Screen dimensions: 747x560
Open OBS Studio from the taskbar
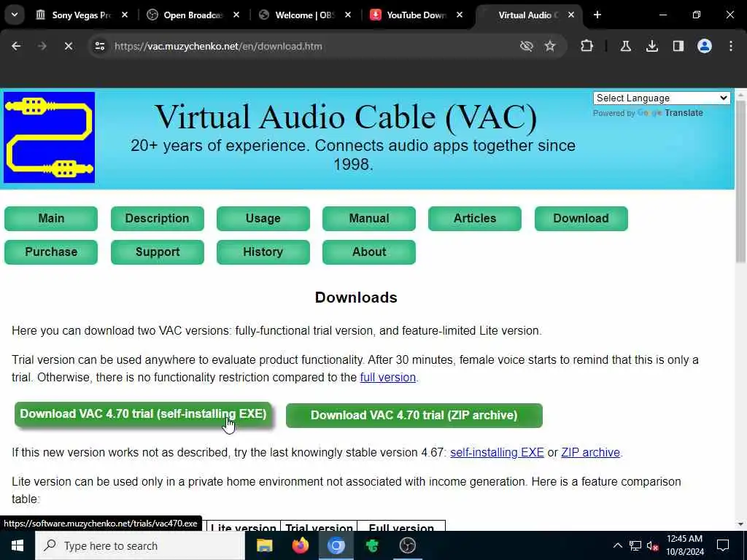point(408,545)
